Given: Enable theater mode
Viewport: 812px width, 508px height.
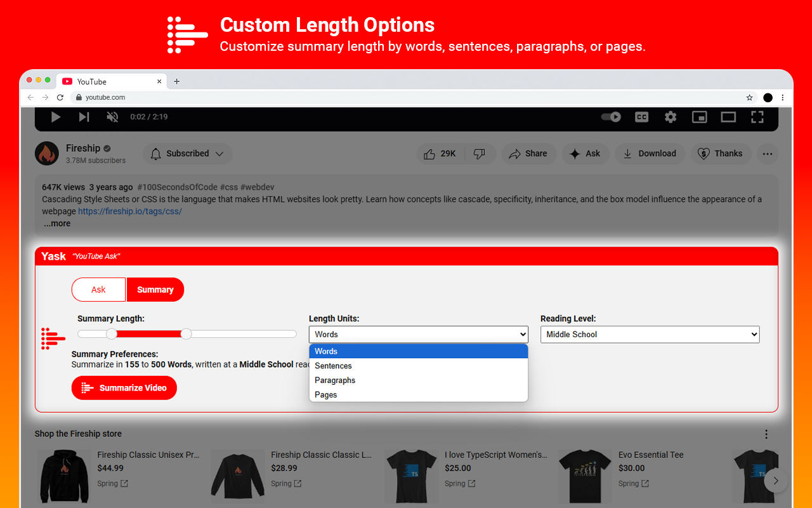Looking at the screenshot, I should click(728, 117).
